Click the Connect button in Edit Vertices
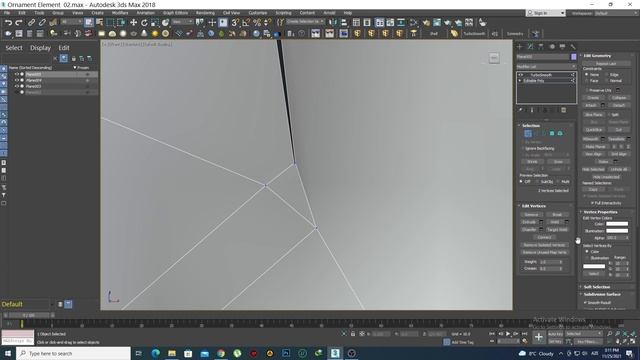The height and width of the screenshot is (360, 640). click(544, 237)
